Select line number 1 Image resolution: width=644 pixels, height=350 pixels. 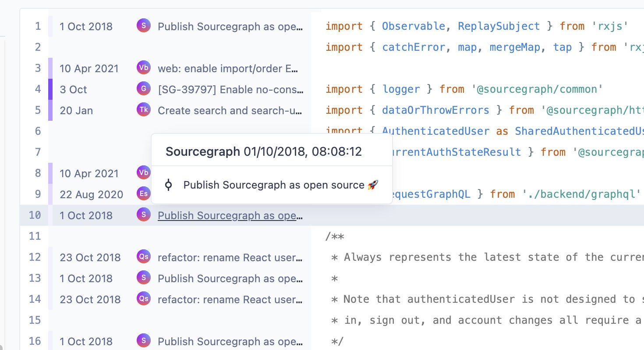38,26
